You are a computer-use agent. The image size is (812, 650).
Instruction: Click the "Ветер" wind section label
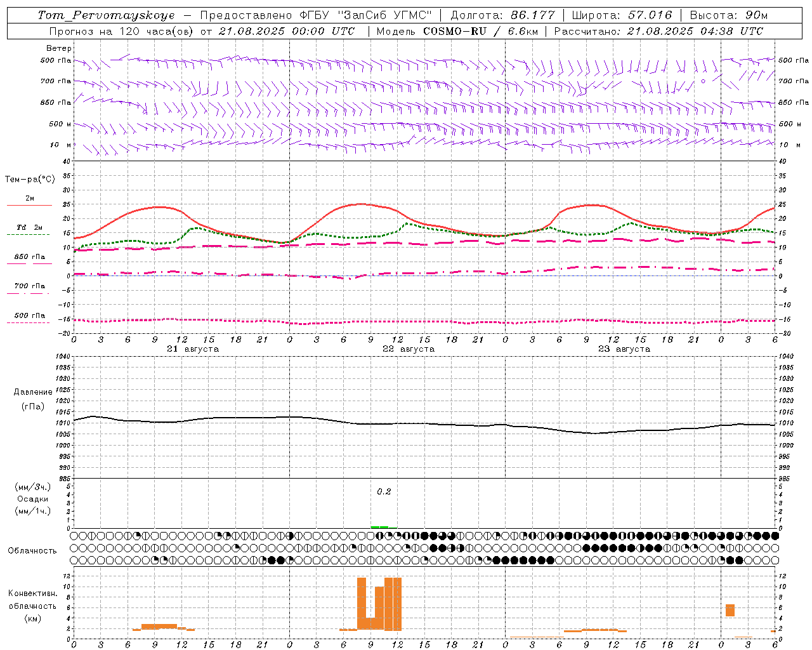[x=59, y=48]
